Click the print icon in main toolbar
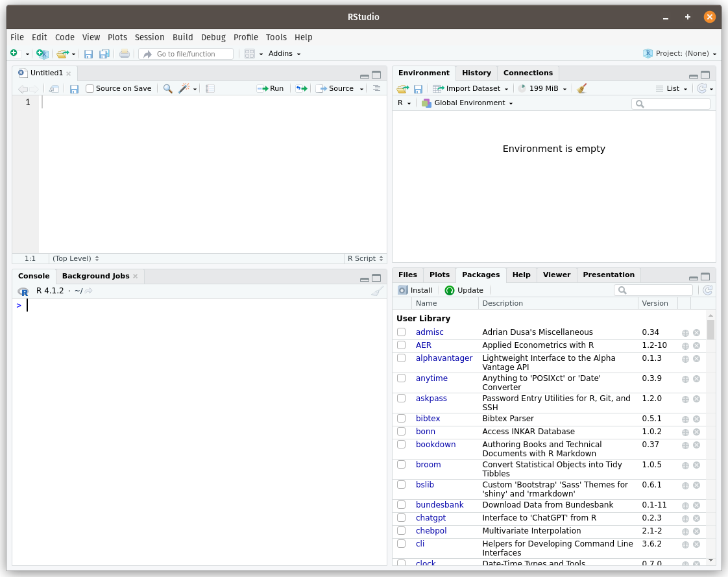 [x=125, y=54]
